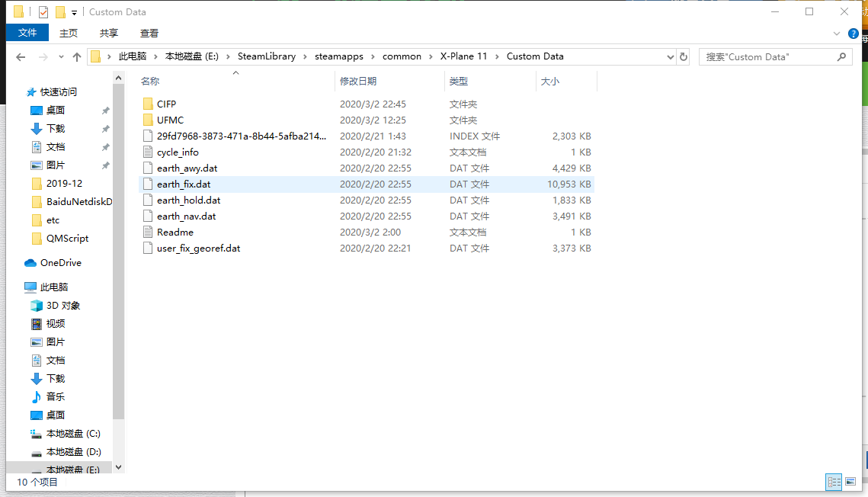This screenshot has width=868, height=497.
Task: Select the earth_fix.dat file
Action: [366, 184]
